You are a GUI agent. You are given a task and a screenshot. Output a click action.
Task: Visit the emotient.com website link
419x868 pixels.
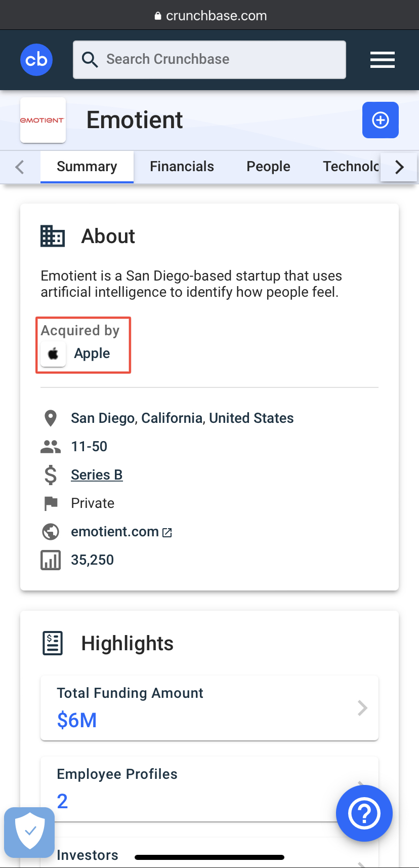click(114, 532)
